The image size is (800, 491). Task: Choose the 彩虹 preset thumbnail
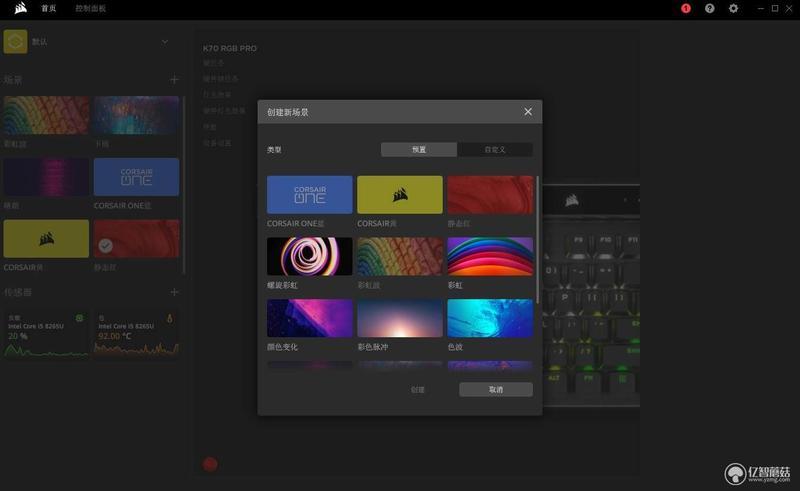[490, 256]
